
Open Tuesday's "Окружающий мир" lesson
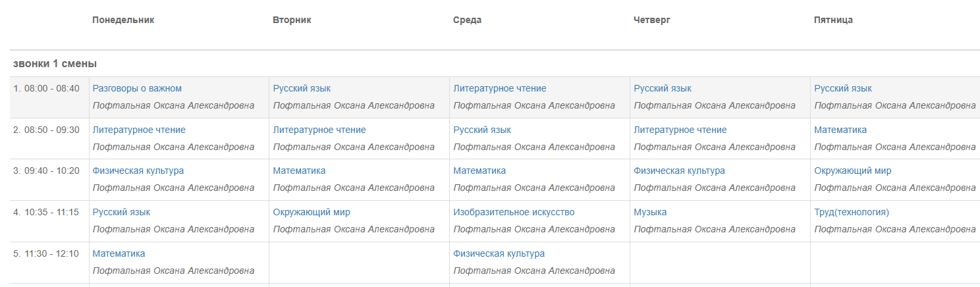pos(312,213)
